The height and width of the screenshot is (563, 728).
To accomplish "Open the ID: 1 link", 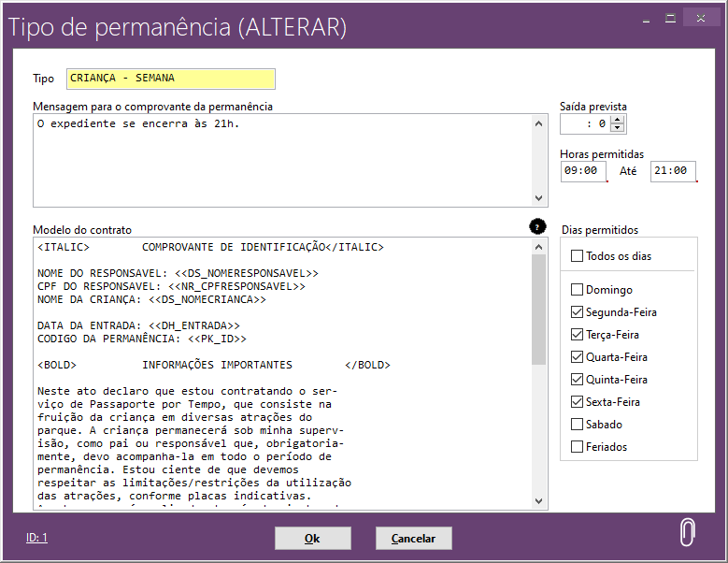I will pyautogui.click(x=37, y=538).
